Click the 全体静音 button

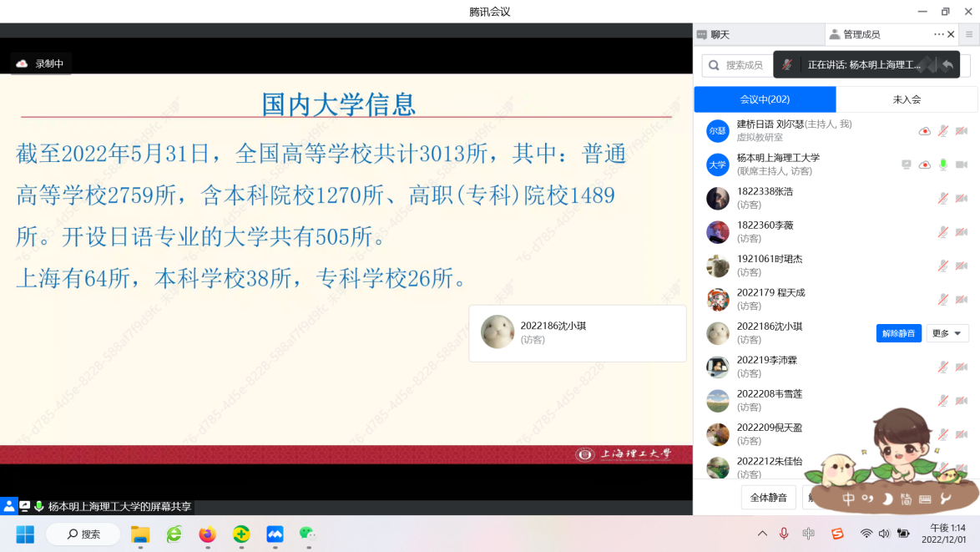768,497
